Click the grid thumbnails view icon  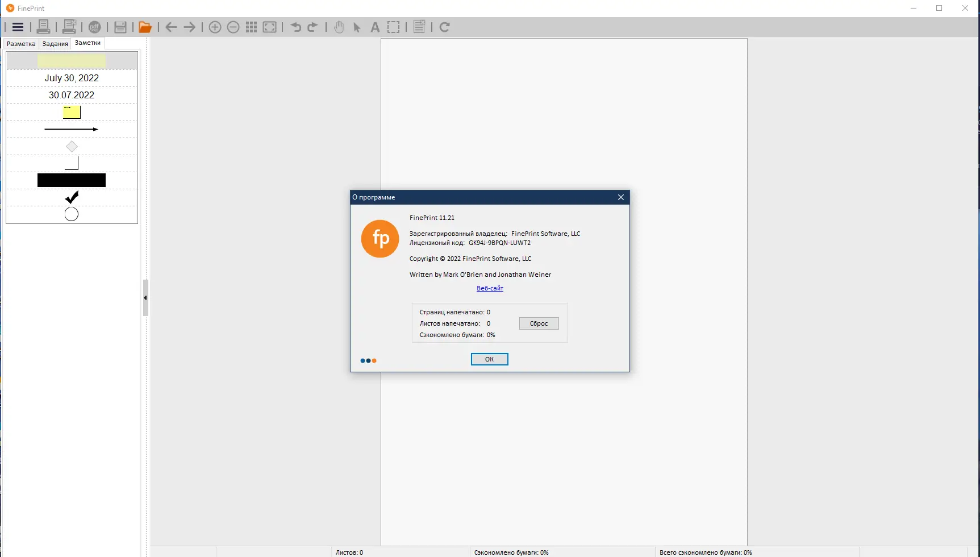(252, 27)
